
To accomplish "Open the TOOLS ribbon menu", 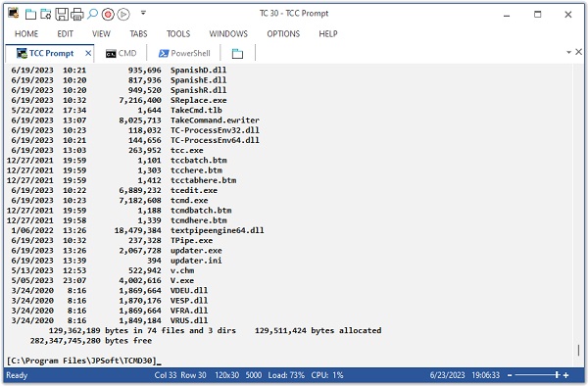I will [178, 33].
